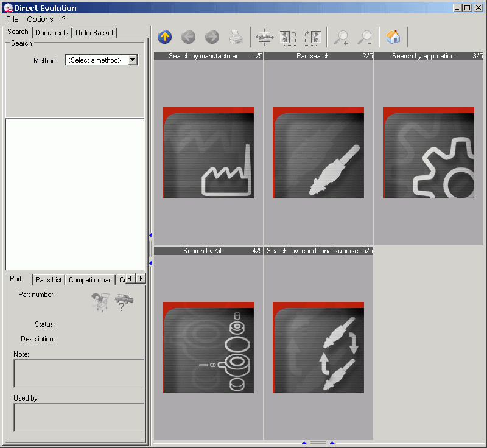Open the conditional supersession search icon

click(318, 347)
